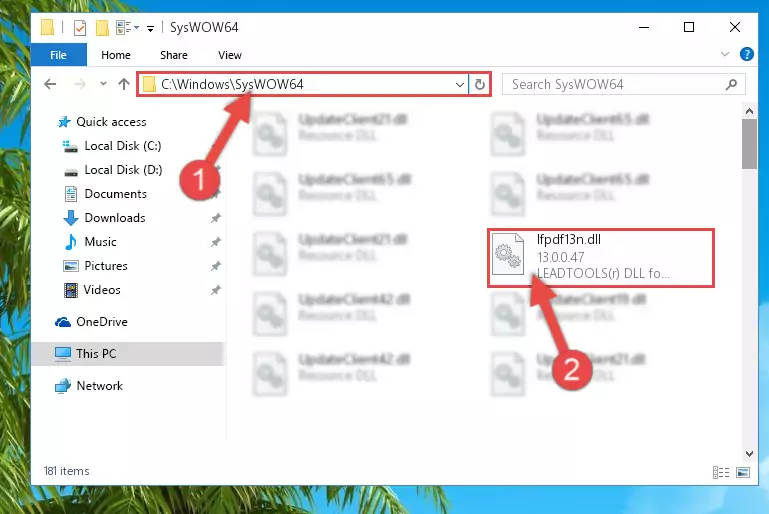Click the search magnifier icon
This screenshot has height=514, width=769.
731,84
